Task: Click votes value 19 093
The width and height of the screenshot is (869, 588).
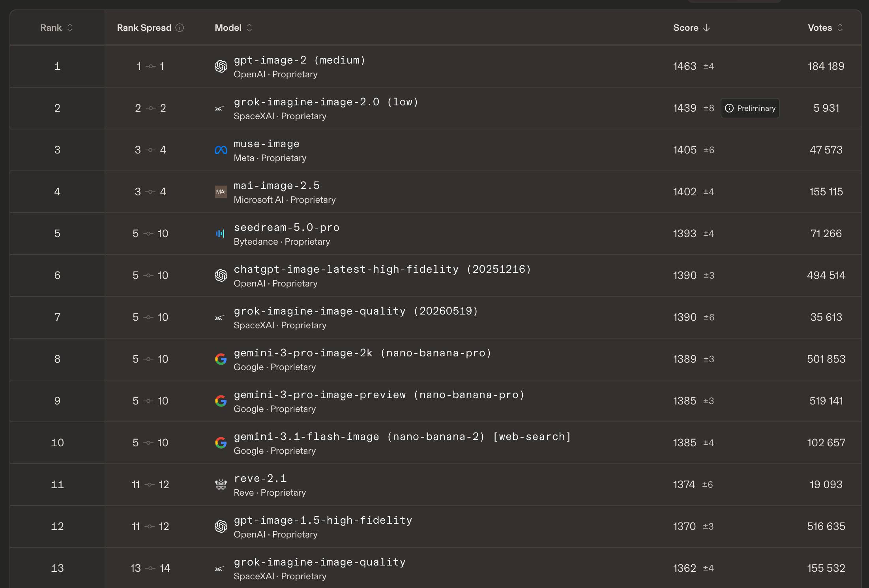Action: pyautogui.click(x=826, y=485)
